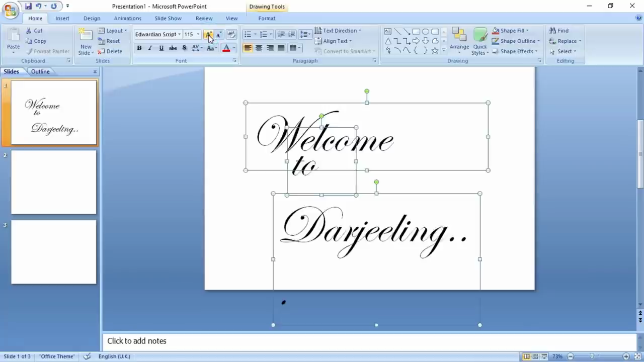
Task: Click the Paste button
Action: tap(13, 40)
